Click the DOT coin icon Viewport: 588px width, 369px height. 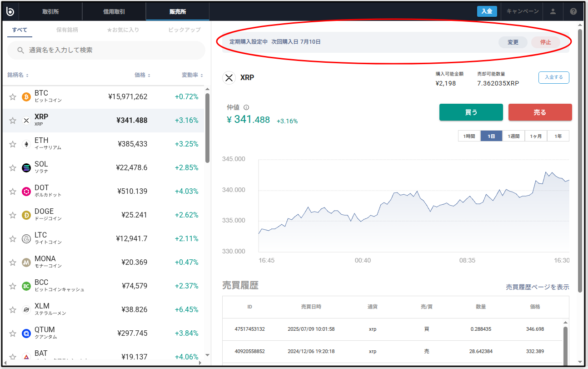[x=26, y=192]
